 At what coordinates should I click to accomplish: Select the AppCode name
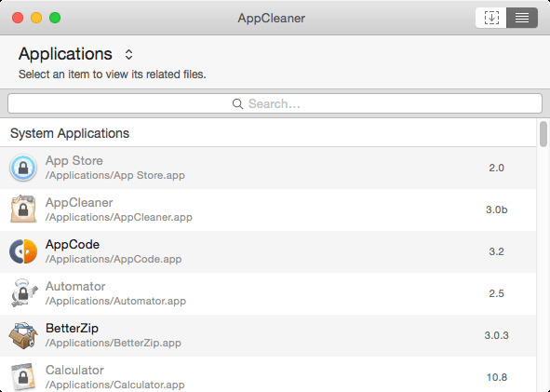pos(73,244)
